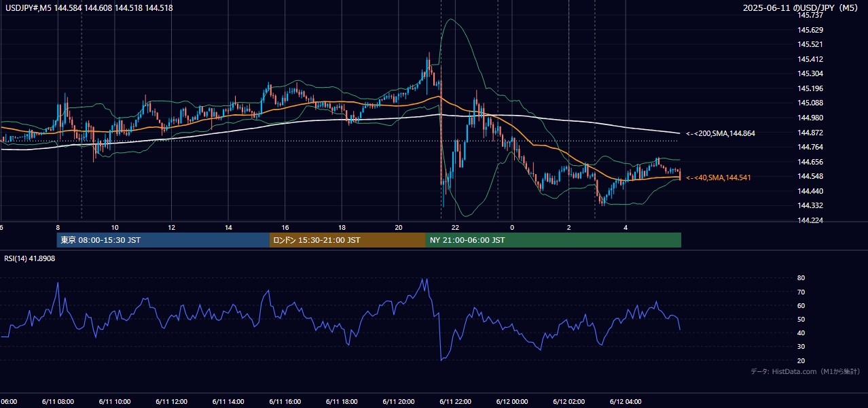The width and height of the screenshot is (868, 408).
Task: Click RSI scale level 80
Action: coord(801,278)
